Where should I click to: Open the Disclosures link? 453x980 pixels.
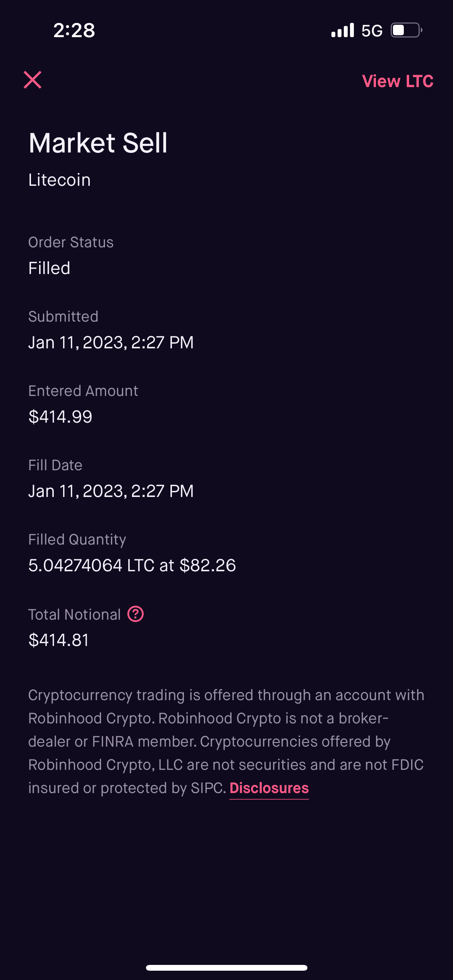pos(269,788)
